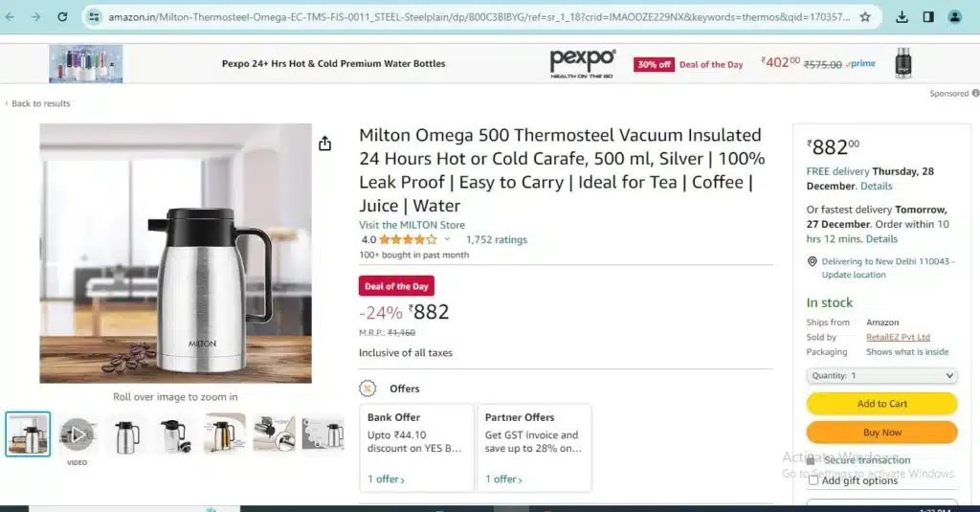Screen dimensions: 980x512
Task: Expand the star rating breakdown chevron
Action: tap(447, 239)
